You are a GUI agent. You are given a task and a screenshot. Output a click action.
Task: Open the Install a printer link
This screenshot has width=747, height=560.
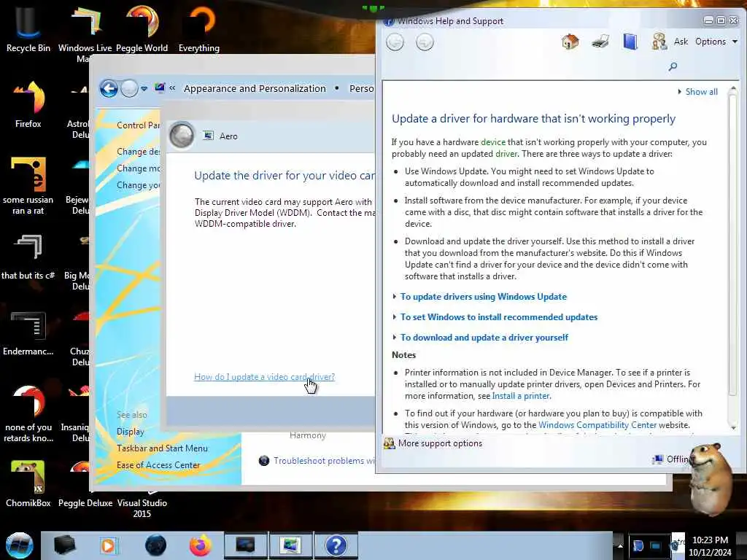521,396
